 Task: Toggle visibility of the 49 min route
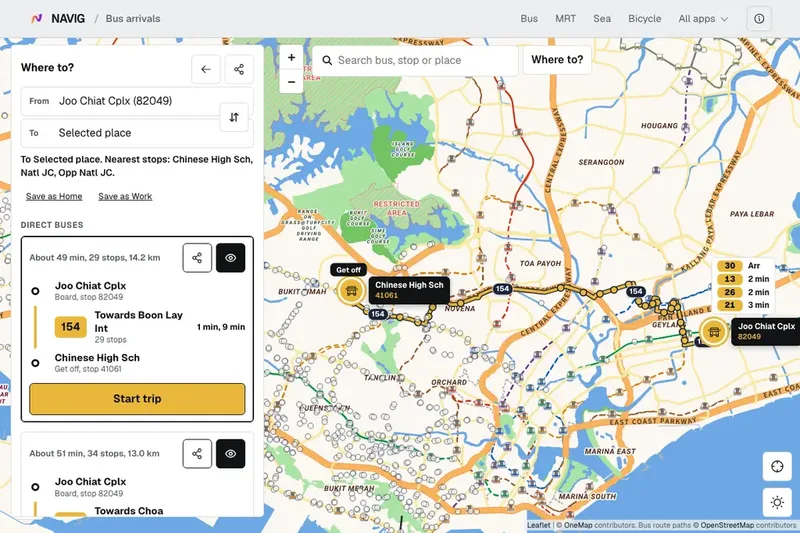[x=231, y=258]
